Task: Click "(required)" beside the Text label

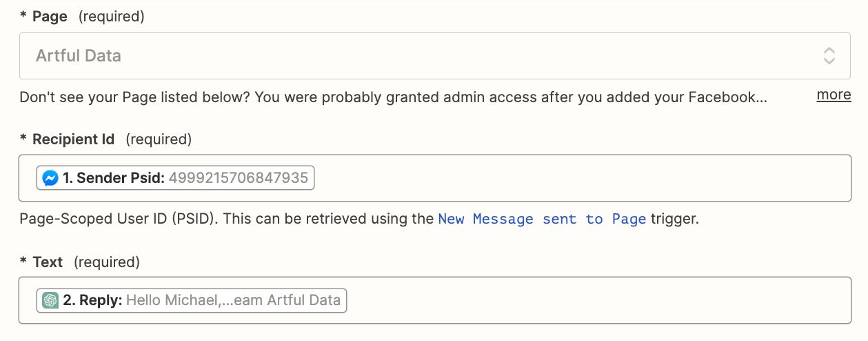Action: click(107, 262)
